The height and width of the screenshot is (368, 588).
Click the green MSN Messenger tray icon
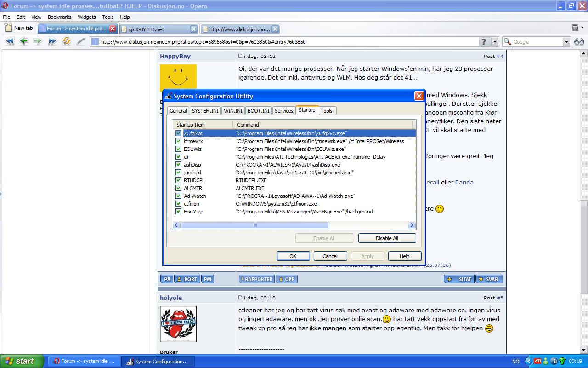click(x=545, y=361)
